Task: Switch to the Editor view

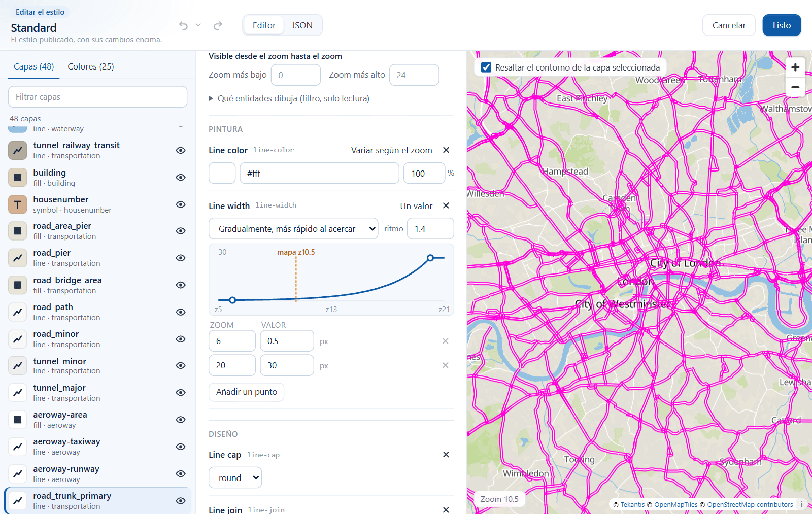Action: 264,25
